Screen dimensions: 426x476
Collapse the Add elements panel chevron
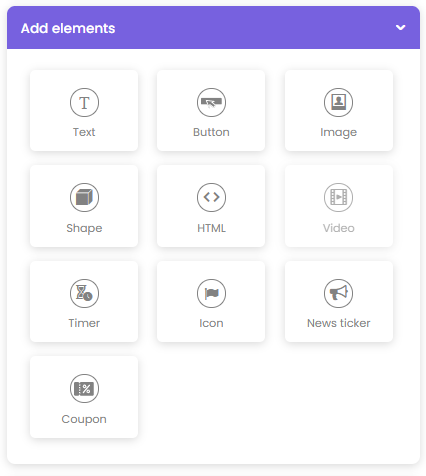[400, 27]
